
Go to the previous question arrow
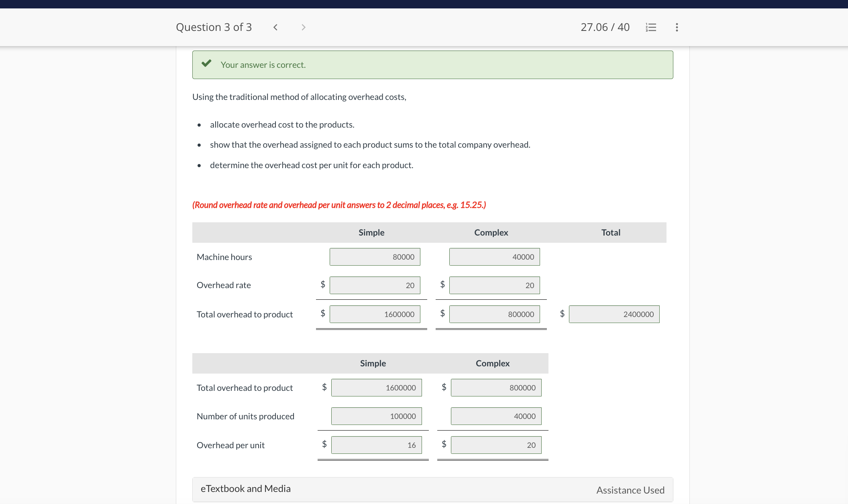[275, 27]
